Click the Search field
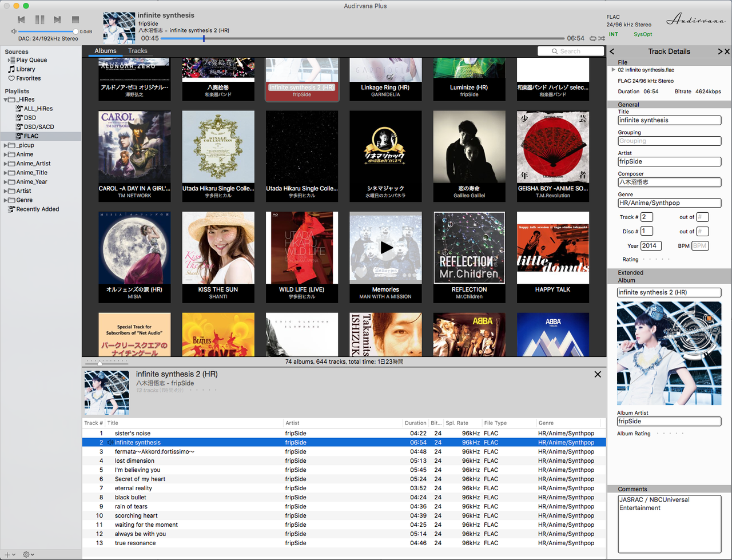This screenshot has height=560, width=732. pos(571,51)
